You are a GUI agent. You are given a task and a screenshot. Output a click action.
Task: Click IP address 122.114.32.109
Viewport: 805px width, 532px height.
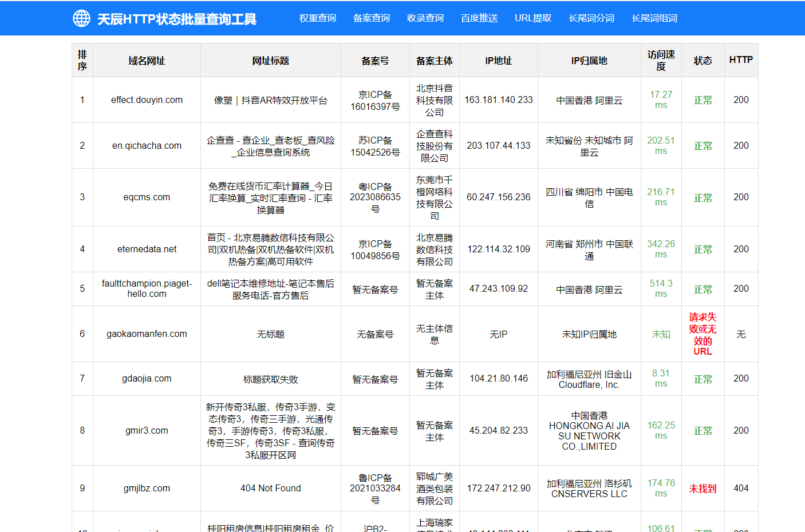[499, 249]
